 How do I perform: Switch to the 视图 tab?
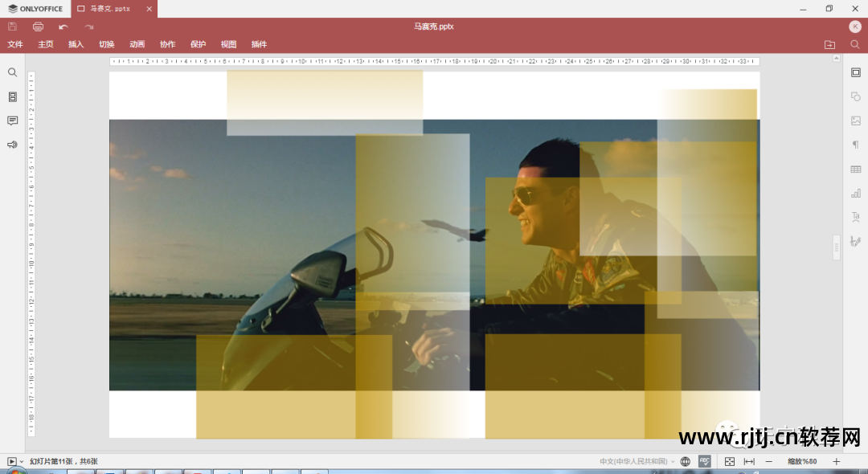pos(228,44)
